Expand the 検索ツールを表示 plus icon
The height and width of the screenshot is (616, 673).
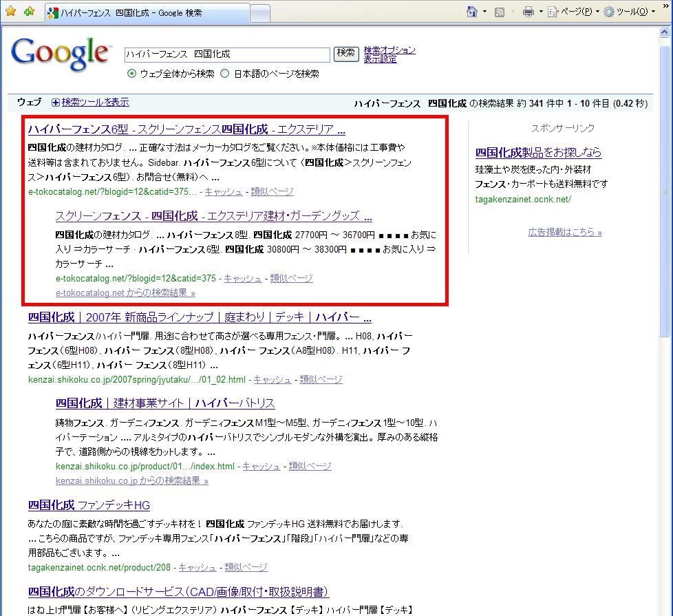pos(56,103)
